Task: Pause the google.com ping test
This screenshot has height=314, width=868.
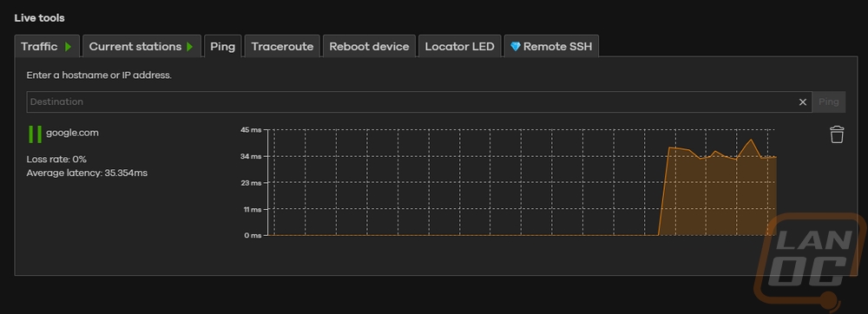Action: pos(35,134)
